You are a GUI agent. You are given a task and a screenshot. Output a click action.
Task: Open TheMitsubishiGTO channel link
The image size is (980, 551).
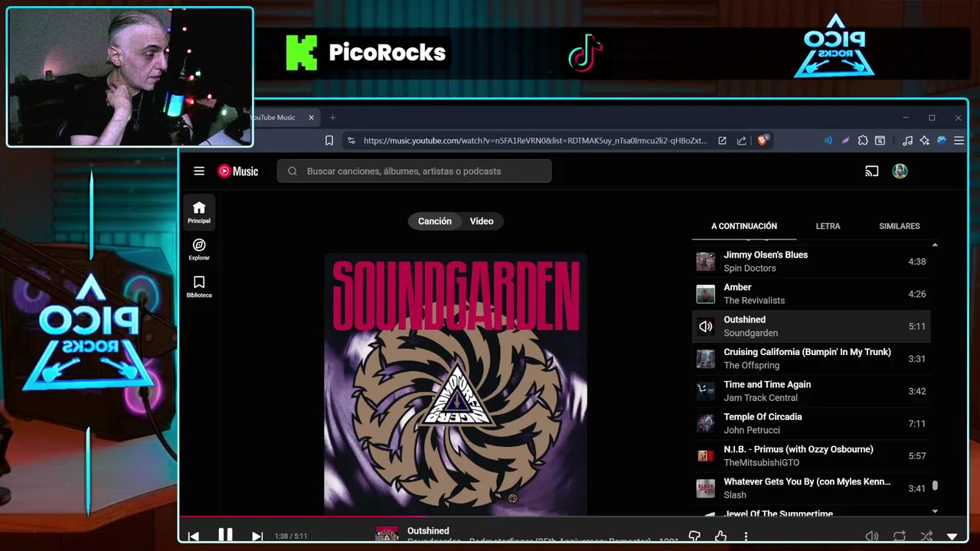point(761,463)
